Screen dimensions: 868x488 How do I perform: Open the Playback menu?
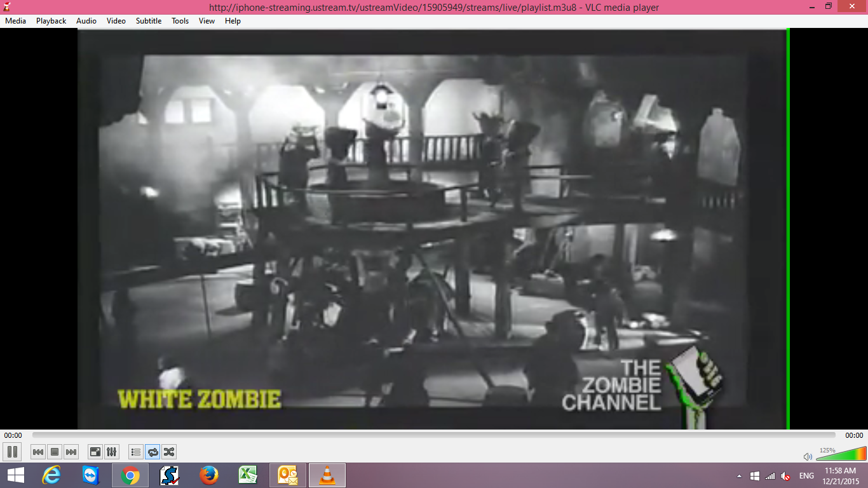(x=51, y=21)
